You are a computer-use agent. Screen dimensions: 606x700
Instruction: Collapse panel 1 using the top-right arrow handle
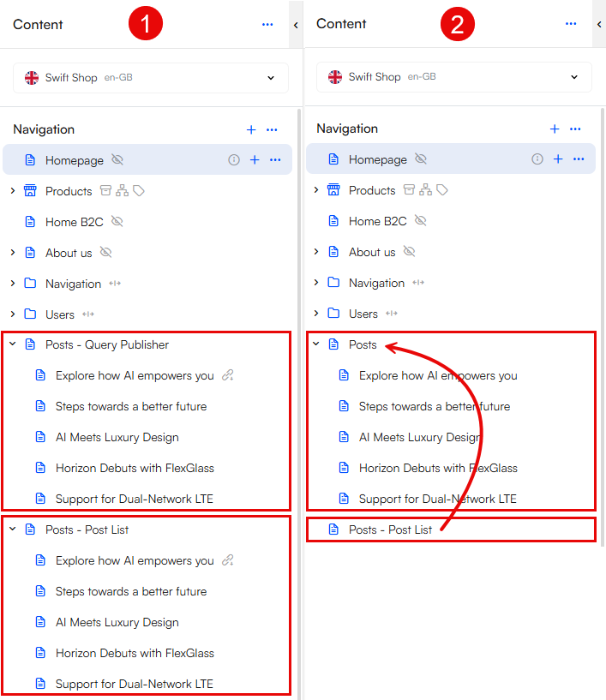tap(296, 25)
